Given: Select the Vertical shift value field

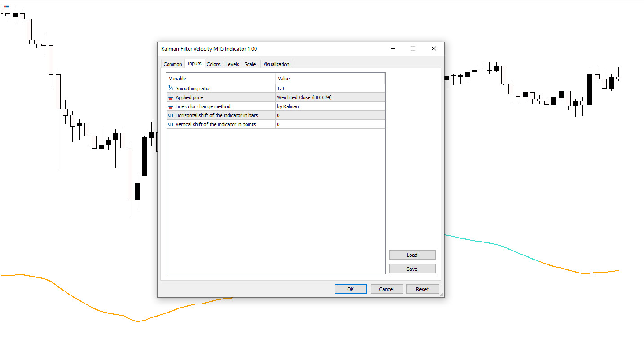Looking at the screenshot, I should pyautogui.click(x=330, y=124).
